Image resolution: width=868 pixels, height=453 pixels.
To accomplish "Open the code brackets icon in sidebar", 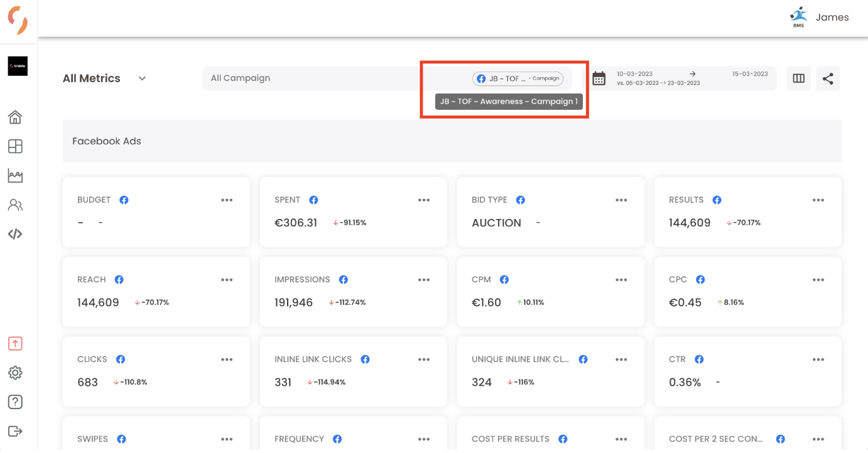I will click(15, 234).
